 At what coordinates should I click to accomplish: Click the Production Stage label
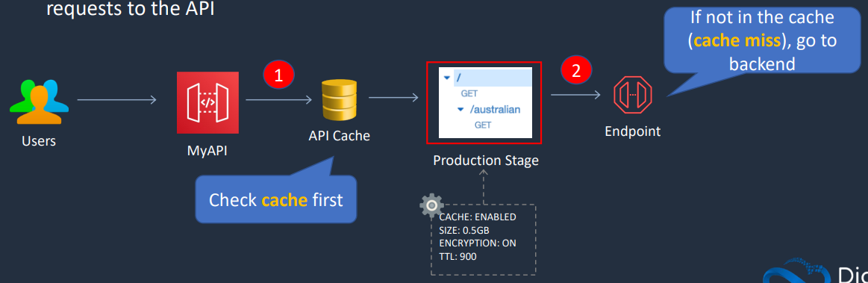pos(485,161)
